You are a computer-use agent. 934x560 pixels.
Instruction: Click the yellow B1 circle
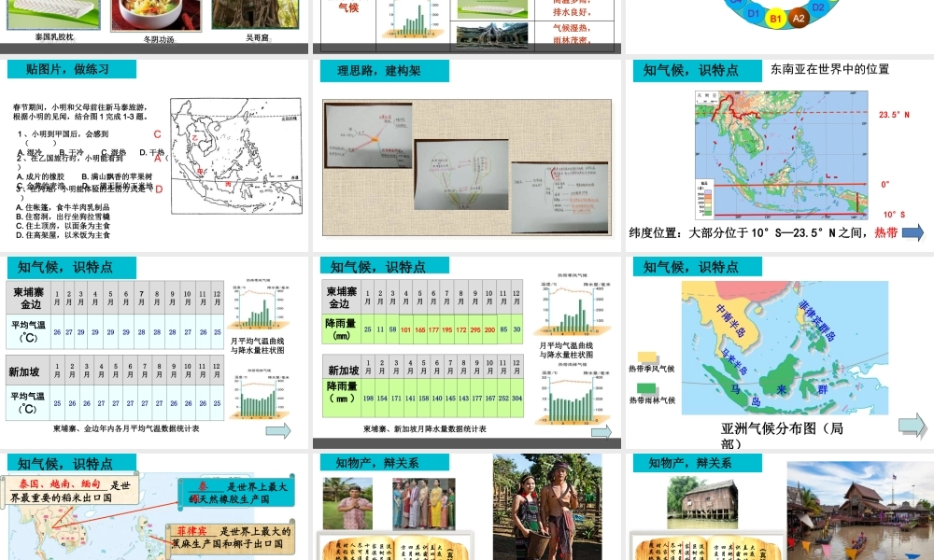[775, 19]
